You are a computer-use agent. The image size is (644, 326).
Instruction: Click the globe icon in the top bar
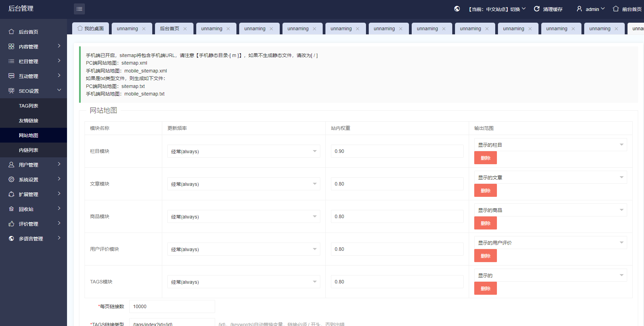(x=457, y=9)
